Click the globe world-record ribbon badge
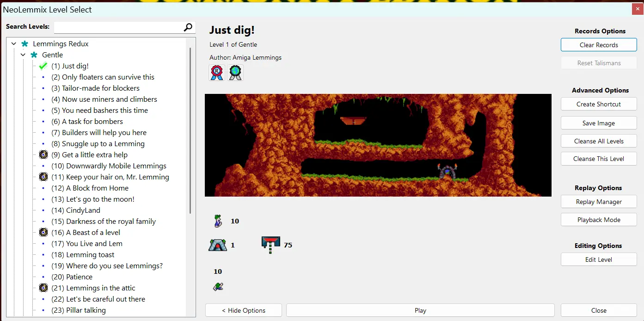Viewport: 644px width, 321px height. [x=235, y=72]
